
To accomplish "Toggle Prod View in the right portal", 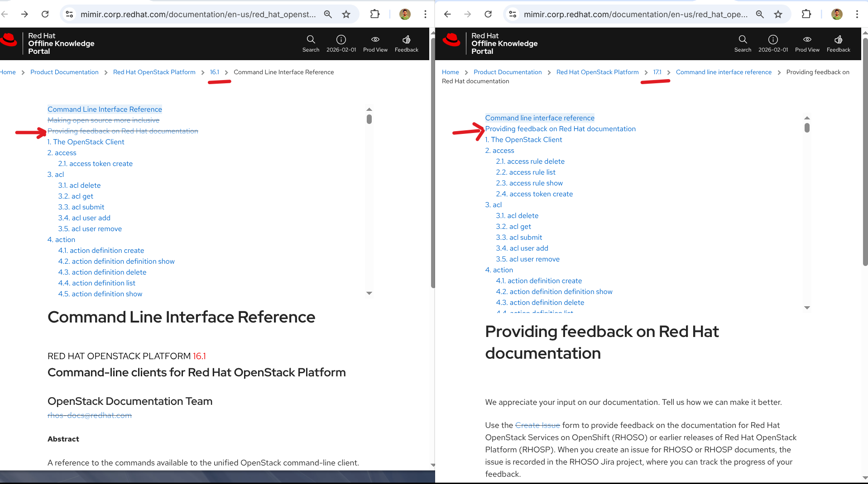I will (807, 43).
